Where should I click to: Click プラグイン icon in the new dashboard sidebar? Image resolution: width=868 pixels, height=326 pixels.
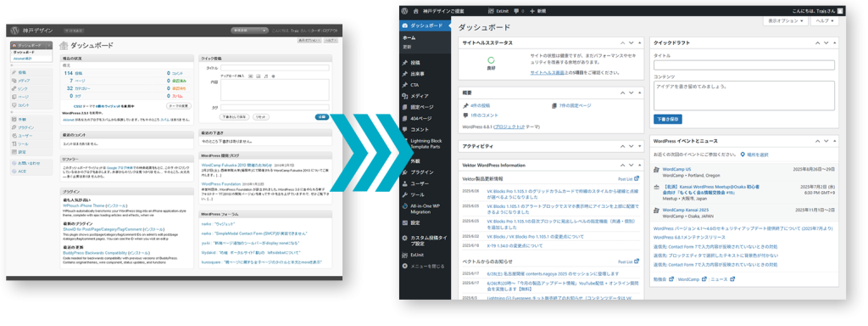click(405, 171)
